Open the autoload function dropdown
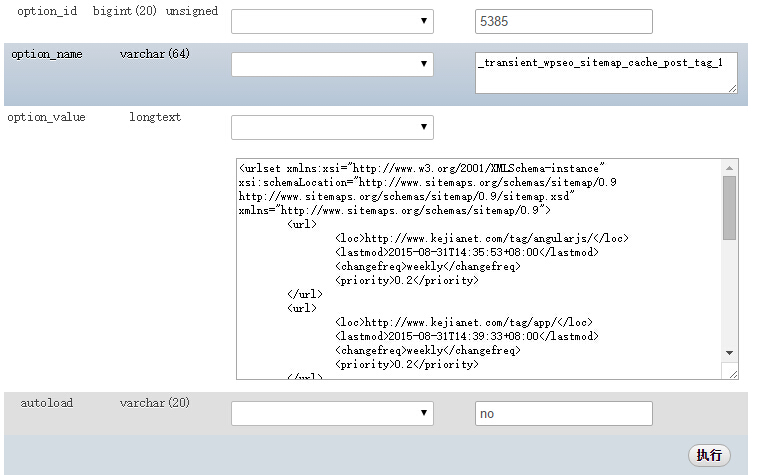The width and height of the screenshot is (770, 475). [x=332, y=413]
